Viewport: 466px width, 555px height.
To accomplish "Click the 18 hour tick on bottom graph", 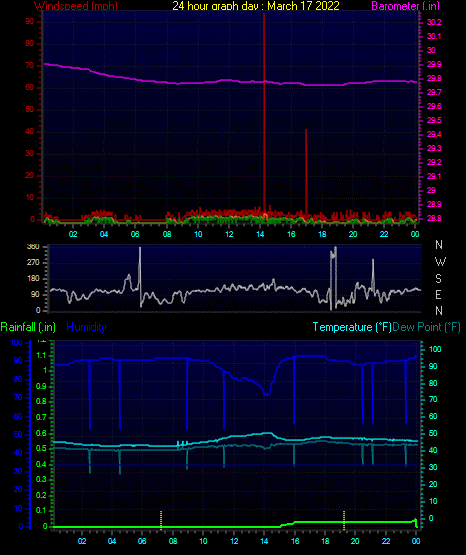I will tap(325, 541).
